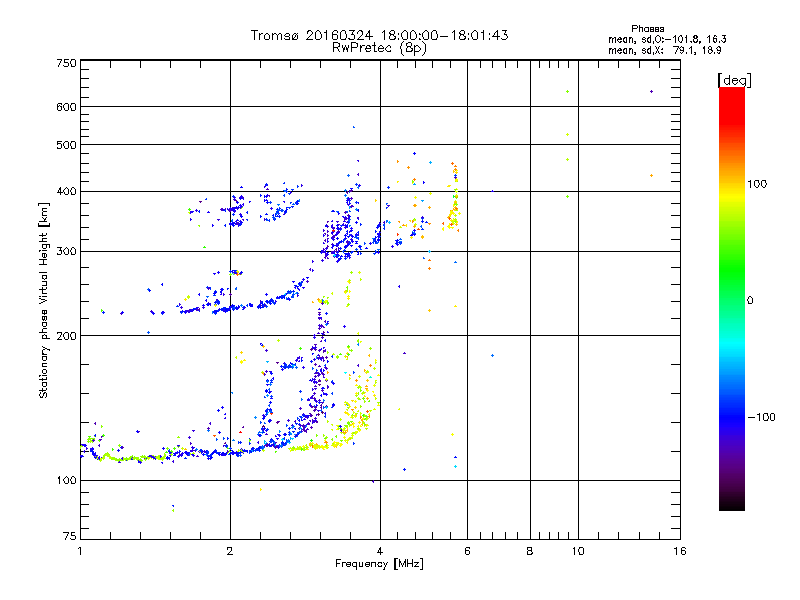Click the 'Stationary phase Virtual Height [km]' axis label
Viewport: 800px width, 600px height.
[43, 300]
